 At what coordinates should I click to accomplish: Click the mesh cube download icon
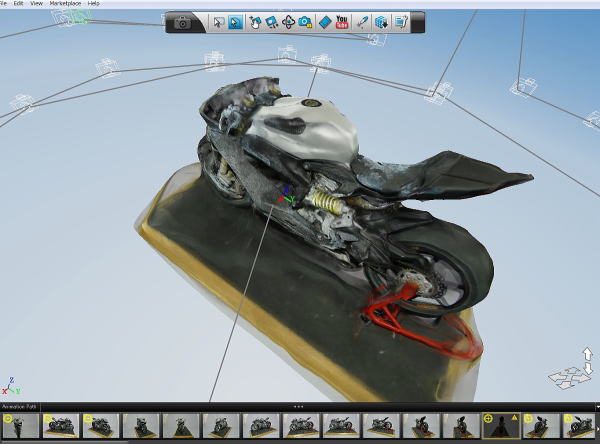(x=381, y=22)
